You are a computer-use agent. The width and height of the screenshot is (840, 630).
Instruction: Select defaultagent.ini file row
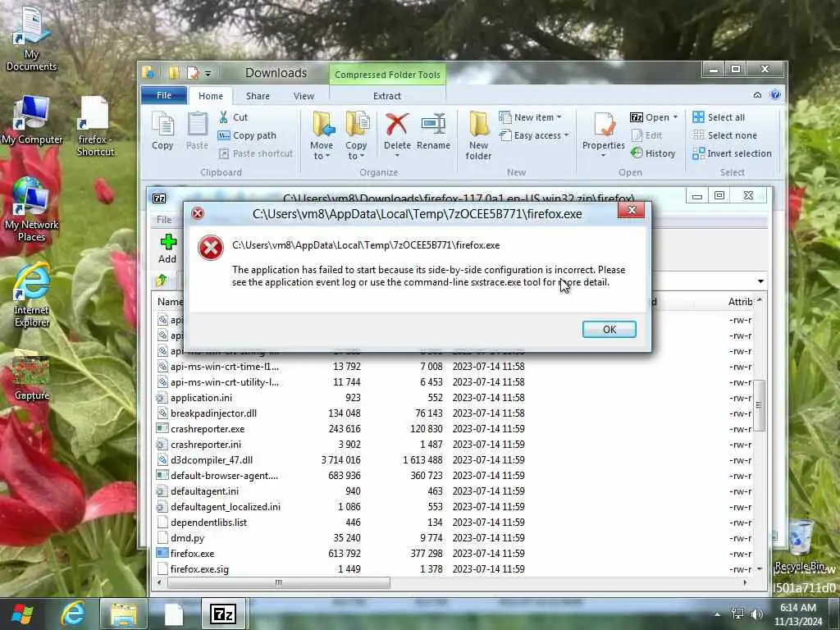(204, 491)
